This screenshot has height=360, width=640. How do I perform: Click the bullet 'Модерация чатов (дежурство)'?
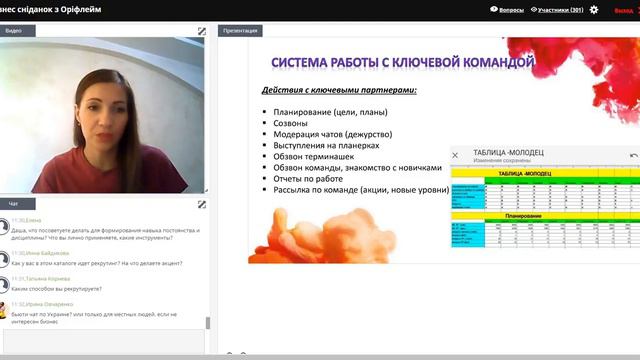[333, 134]
